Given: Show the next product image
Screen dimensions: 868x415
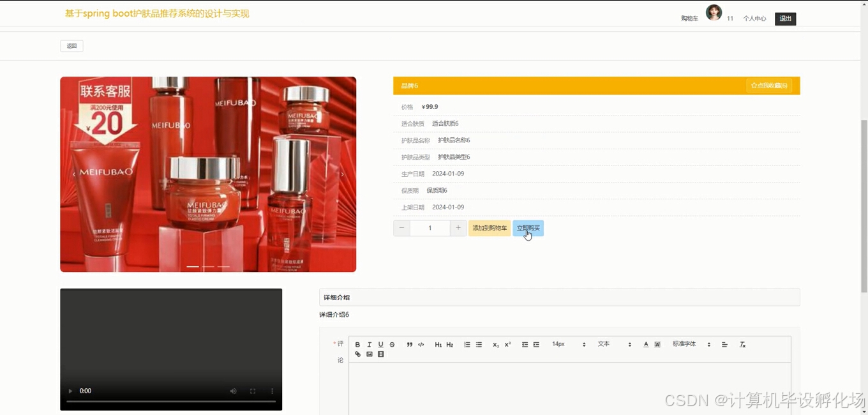Looking at the screenshot, I should [342, 174].
